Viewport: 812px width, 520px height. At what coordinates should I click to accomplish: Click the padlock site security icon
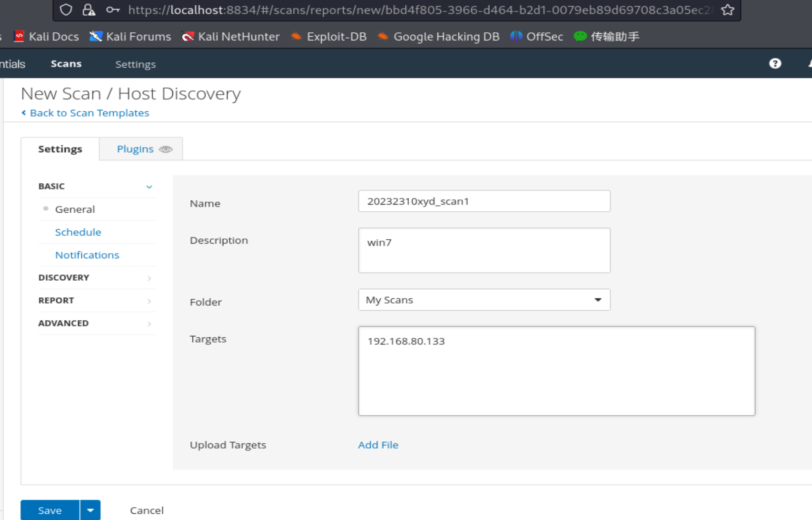89,10
